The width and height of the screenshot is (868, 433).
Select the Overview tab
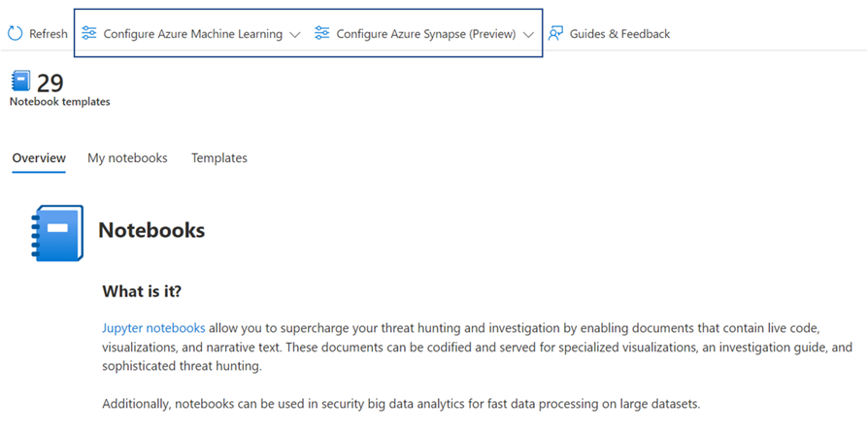[x=39, y=158]
